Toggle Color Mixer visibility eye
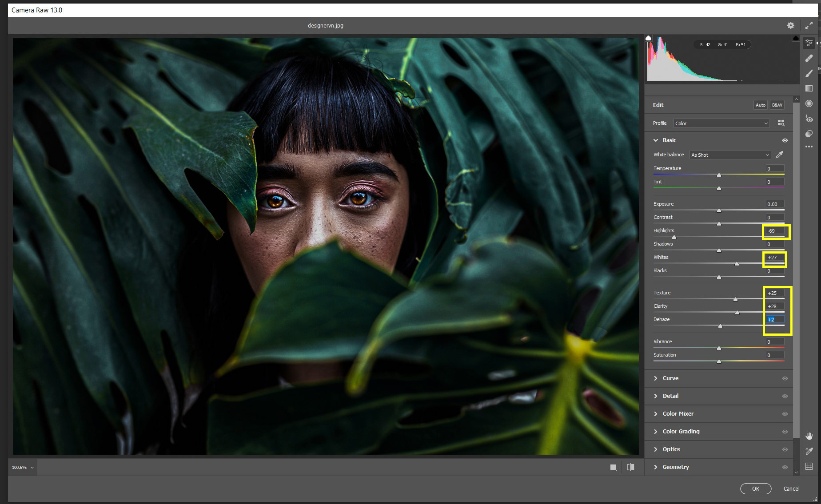The image size is (821, 504). [x=785, y=414]
